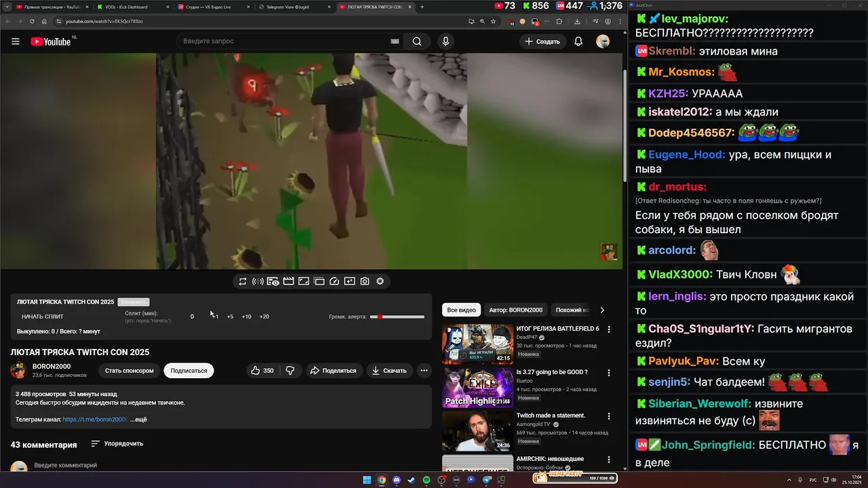This screenshot has width=868, height=488.
Task: Download the video via Скачать
Action: click(389, 371)
